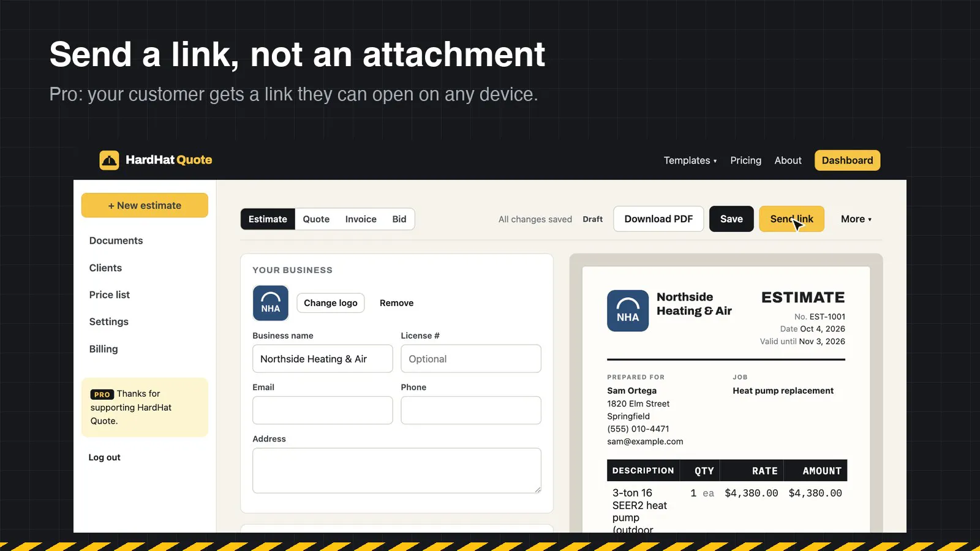
Task: Open the More dropdown menu
Action: [856, 219]
